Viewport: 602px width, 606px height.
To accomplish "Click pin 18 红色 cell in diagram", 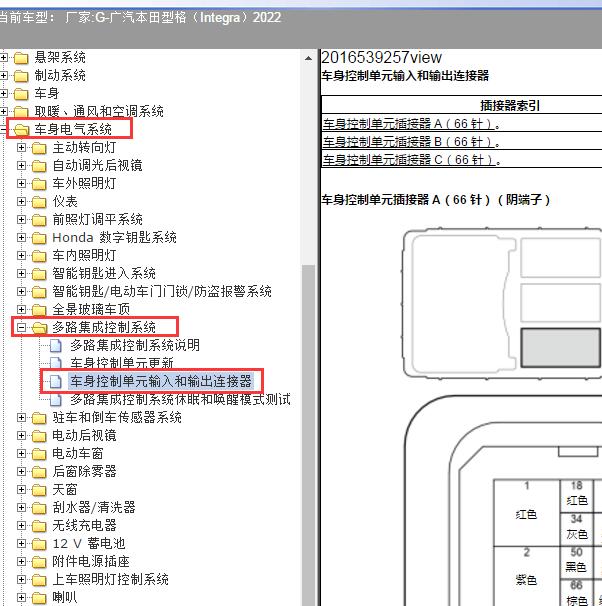I will click(576, 495).
